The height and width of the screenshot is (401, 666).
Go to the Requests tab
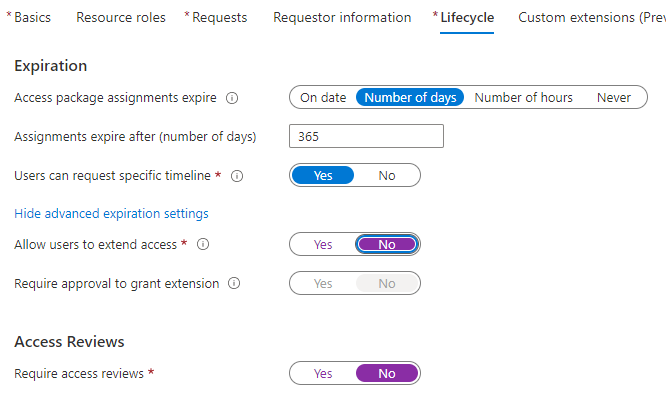(x=219, y=18)
